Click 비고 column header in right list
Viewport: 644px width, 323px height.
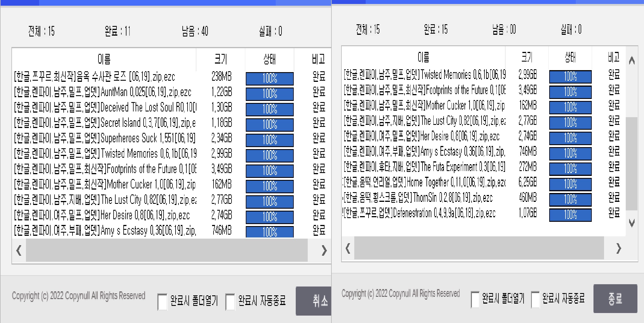(x=613, y=57)
